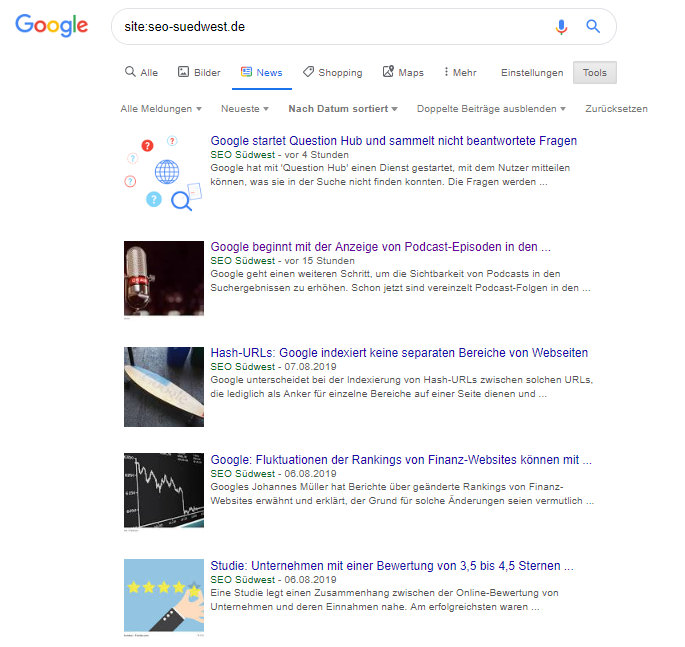Switch to the Alle results tab

point(142,72)
